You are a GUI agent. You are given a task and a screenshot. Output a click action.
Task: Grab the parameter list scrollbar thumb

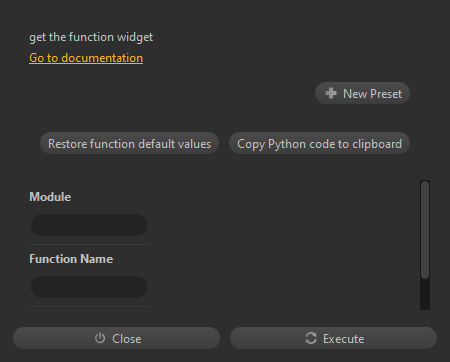(425, 230)
